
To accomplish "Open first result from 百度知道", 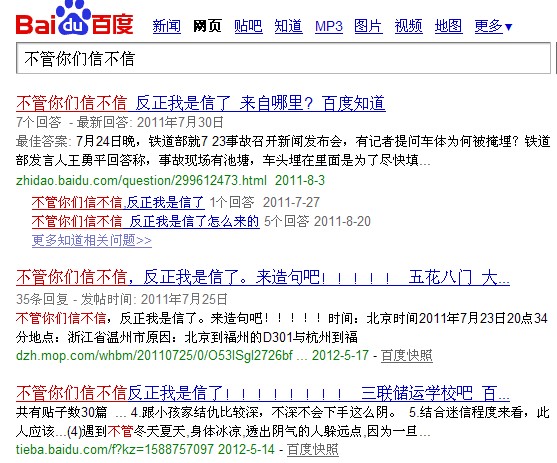I will tap(201, 103).
